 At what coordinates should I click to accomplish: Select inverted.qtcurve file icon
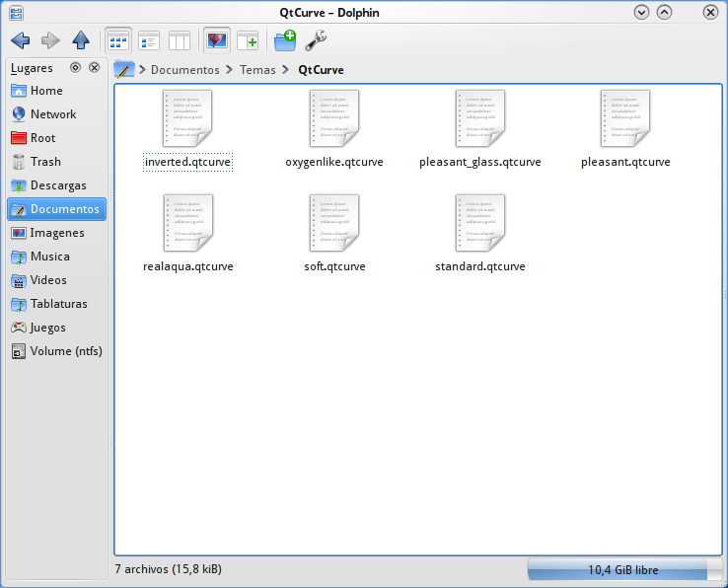point(187,118)
